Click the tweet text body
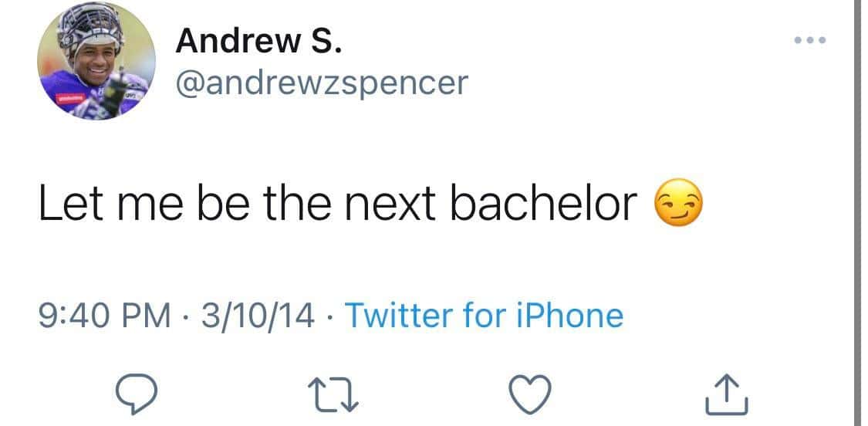This screenshot has width=868, height=426. [x=339, y=204]
